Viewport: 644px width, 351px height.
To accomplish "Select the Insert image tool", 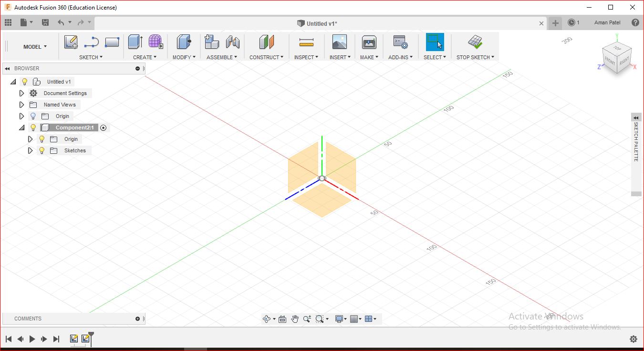I will [x=340, y=42].
